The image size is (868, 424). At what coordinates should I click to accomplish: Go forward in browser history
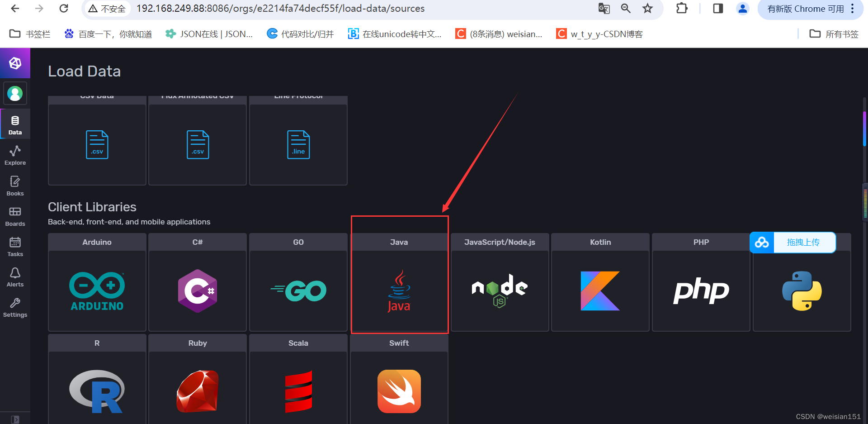click(39, 8)
